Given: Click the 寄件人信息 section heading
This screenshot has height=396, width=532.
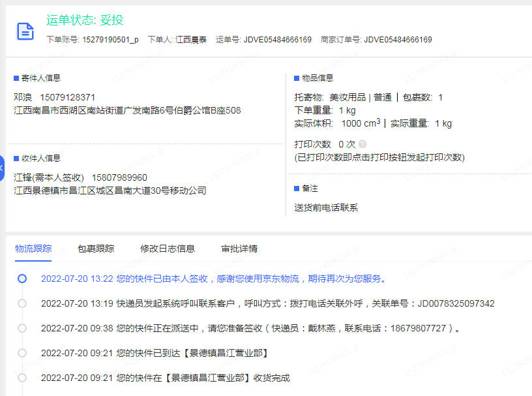Looking at the screenshot, I should (x=40, y=78).
